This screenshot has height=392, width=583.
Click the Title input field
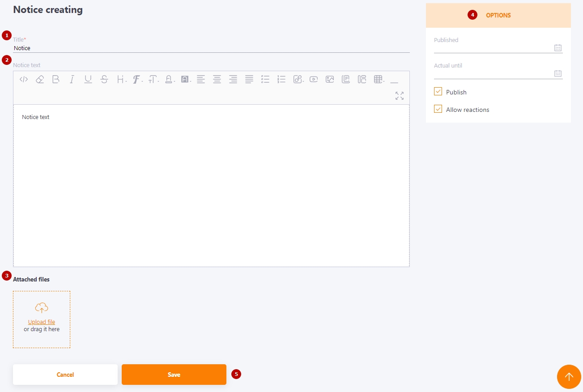coord(211,48)
